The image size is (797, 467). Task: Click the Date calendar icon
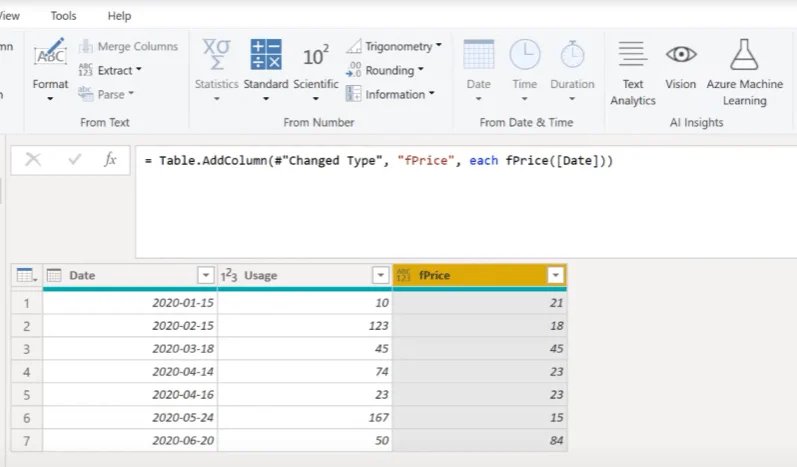coord(478,54)
